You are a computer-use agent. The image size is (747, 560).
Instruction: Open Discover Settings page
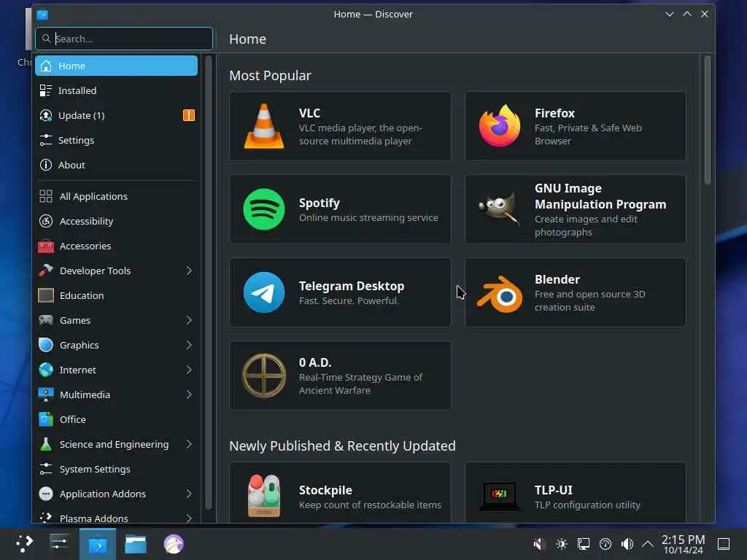pos(116,140)
